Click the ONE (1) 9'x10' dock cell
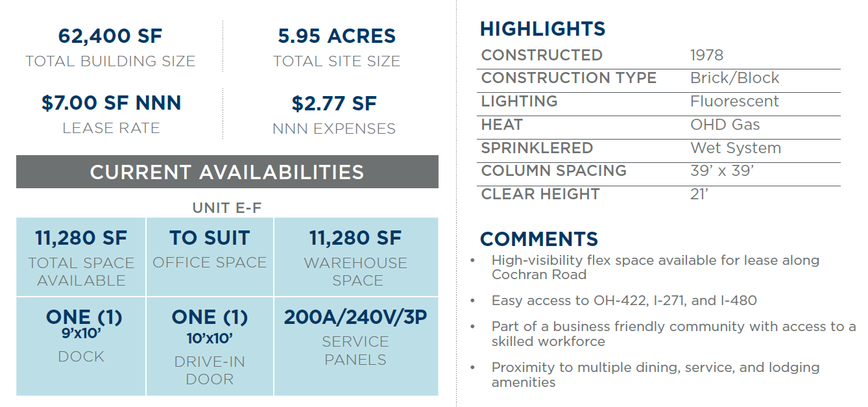Screen dimensions: 868x407 tap(81, 347)
